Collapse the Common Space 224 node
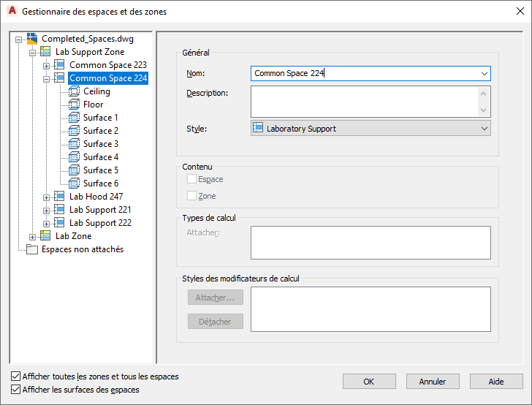 46,78
